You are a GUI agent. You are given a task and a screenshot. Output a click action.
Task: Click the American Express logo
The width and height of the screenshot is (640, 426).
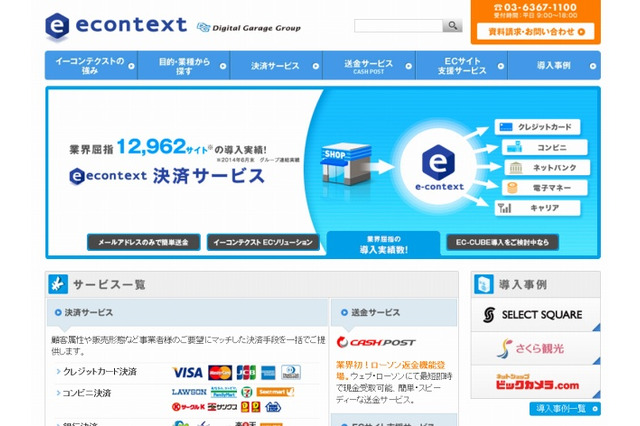click(x=268, y=373)
